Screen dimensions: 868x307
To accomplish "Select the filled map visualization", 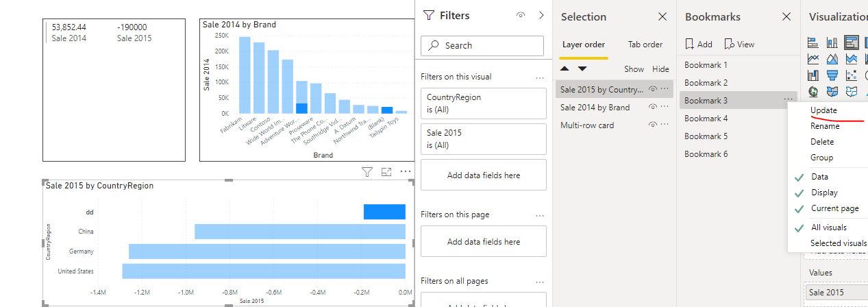I will (x=832, y=91).
